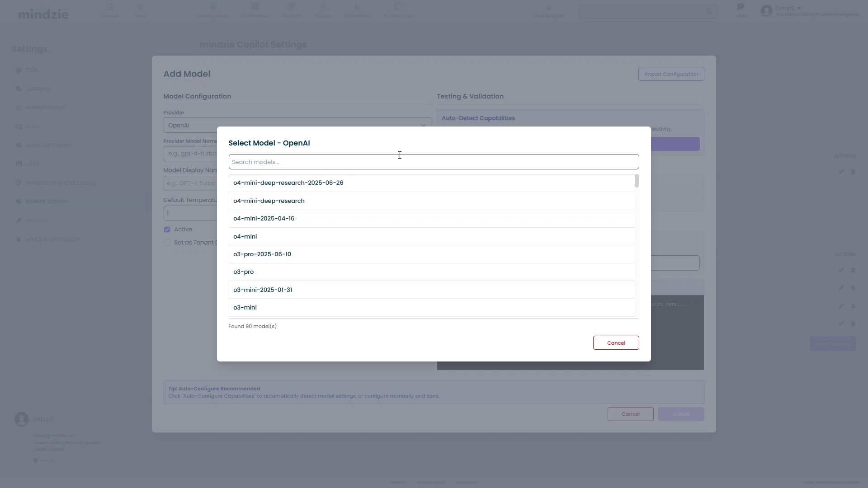868x488 pixels.
Task: Open the Mindzie Copilot settings section
Action: coord(47,202)
